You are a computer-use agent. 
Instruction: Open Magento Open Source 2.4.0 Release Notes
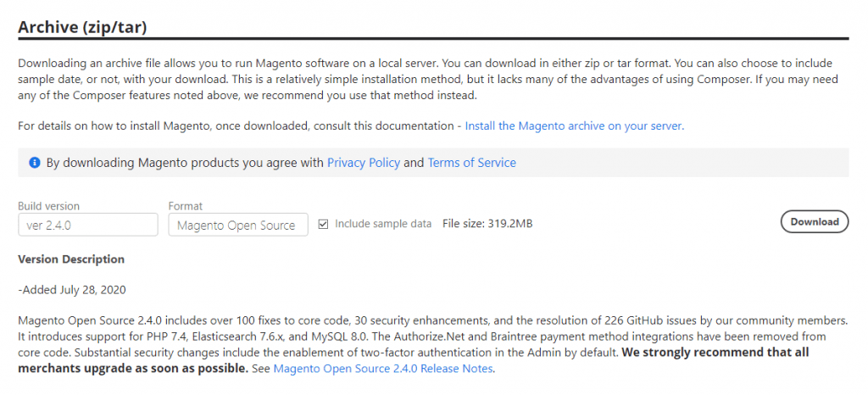pos(383,369)
